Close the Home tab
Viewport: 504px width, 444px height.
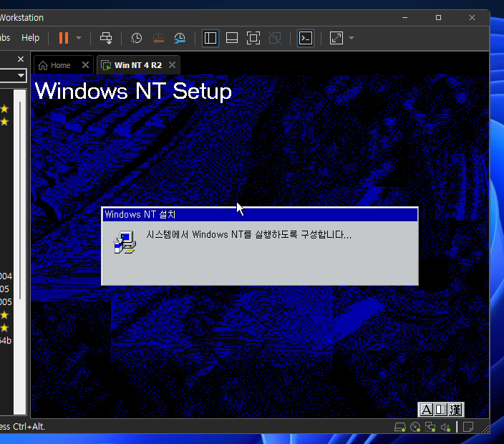pos(85,65)
